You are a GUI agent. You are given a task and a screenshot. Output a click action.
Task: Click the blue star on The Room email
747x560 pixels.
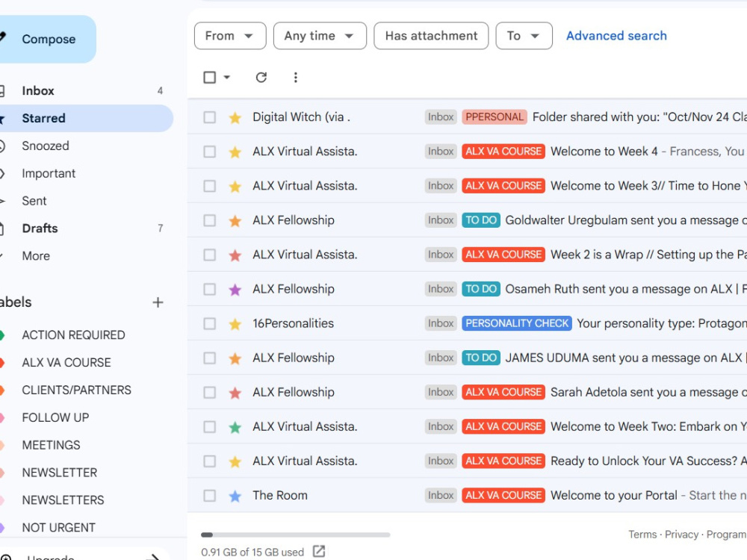235,496
